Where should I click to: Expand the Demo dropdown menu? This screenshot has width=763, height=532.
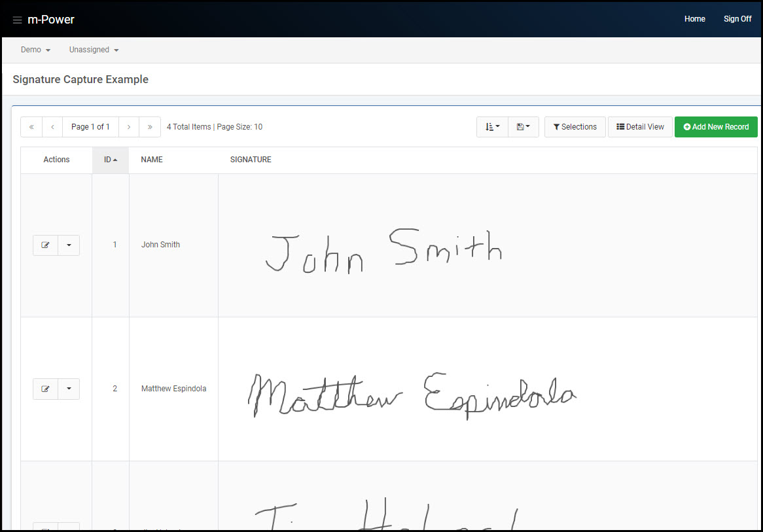point(35,50)
